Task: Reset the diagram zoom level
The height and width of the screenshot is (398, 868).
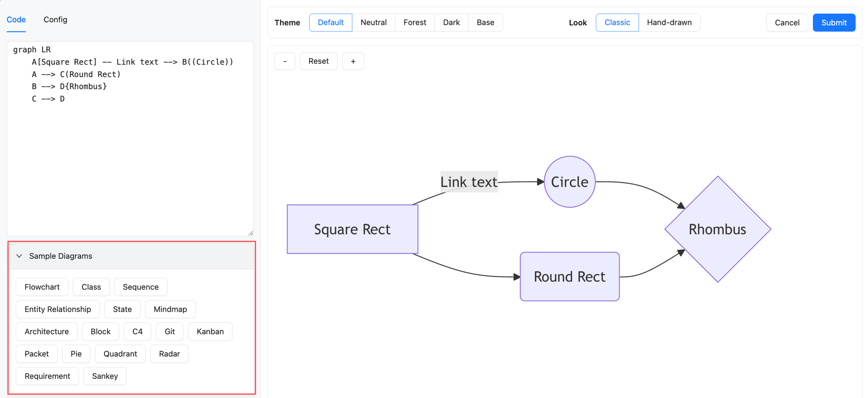Action: (x=318, y=61)
